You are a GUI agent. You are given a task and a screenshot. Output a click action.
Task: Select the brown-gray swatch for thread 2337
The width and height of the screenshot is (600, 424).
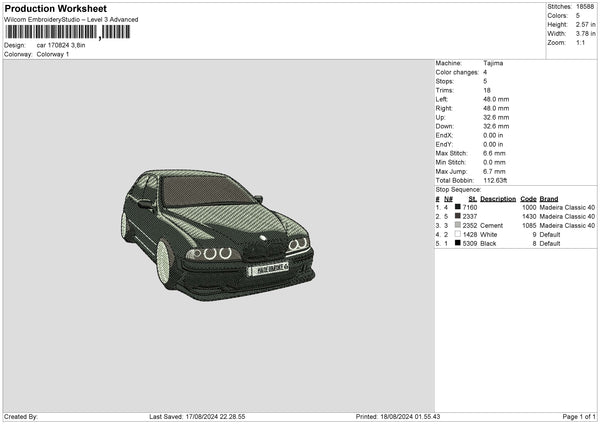click(x=457, y=216)
